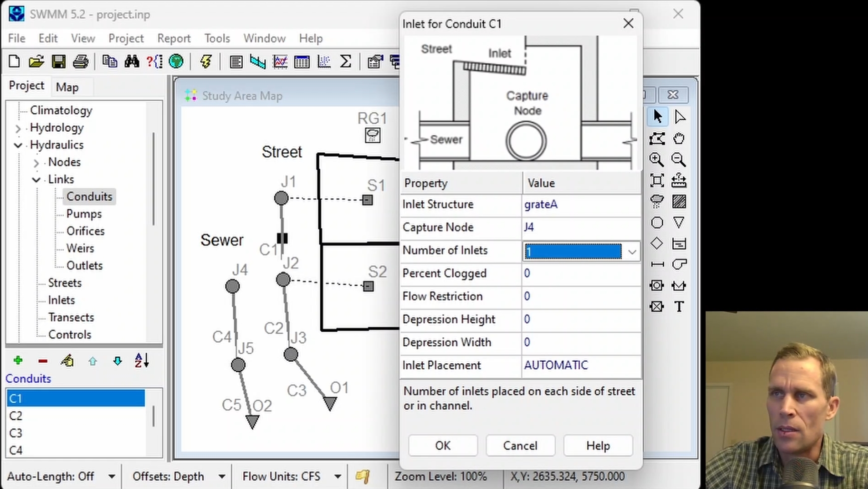Open the Offsets Depth dropdown arrow
This screenshot has height=489, width=868.
[222, 476]
